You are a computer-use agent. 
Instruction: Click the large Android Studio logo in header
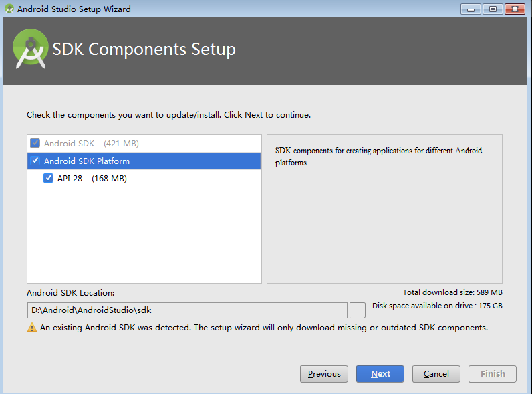(31, 49)
